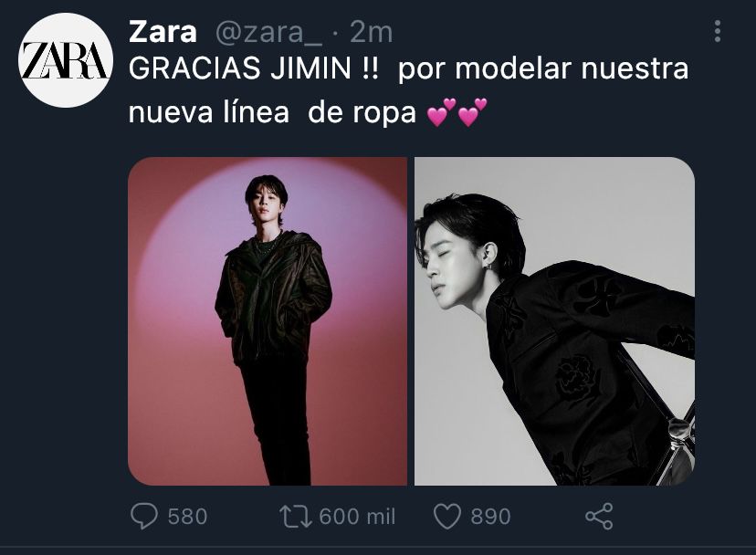Open the black and white right photo
The width and height of the screenshot is (756, 555).
click(x=554, y=321)
